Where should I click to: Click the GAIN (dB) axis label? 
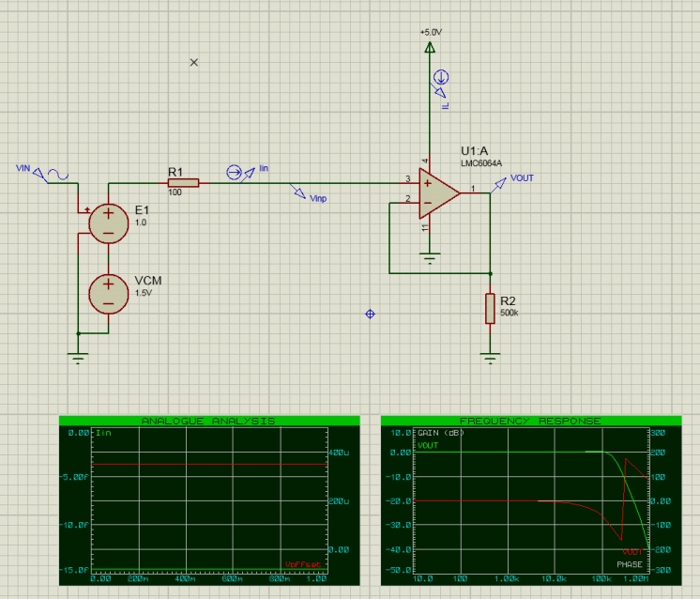pyautogui.click(x=441, y=433)
